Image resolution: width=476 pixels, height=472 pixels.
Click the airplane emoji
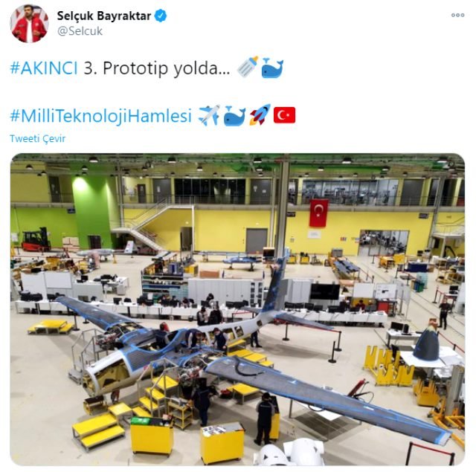click(x=209, y=115)
